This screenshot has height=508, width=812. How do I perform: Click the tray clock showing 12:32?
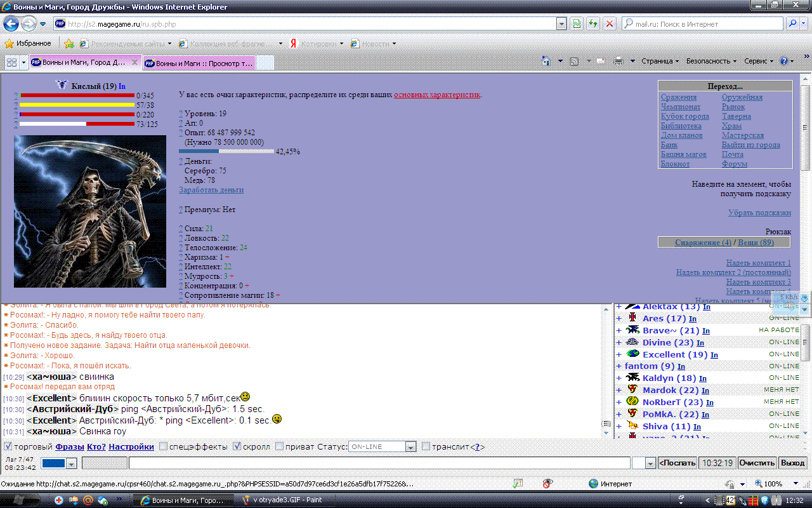click(x=794, y=500)
